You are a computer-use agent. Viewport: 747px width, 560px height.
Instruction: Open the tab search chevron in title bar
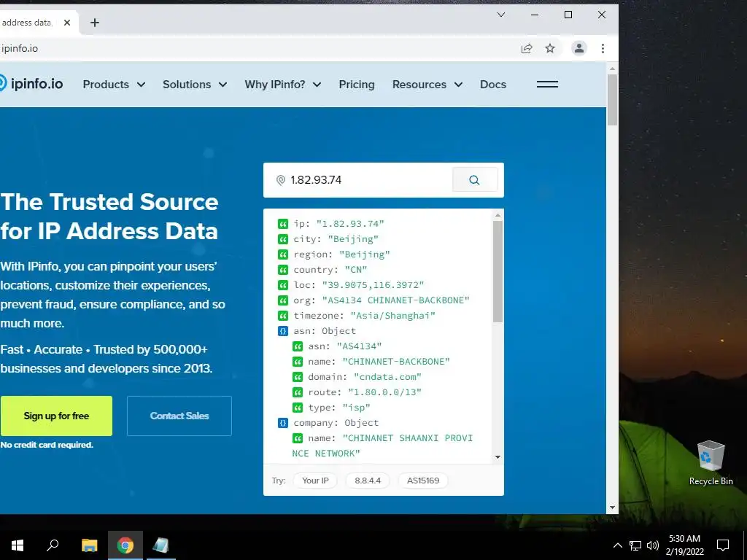coord(500,15)
